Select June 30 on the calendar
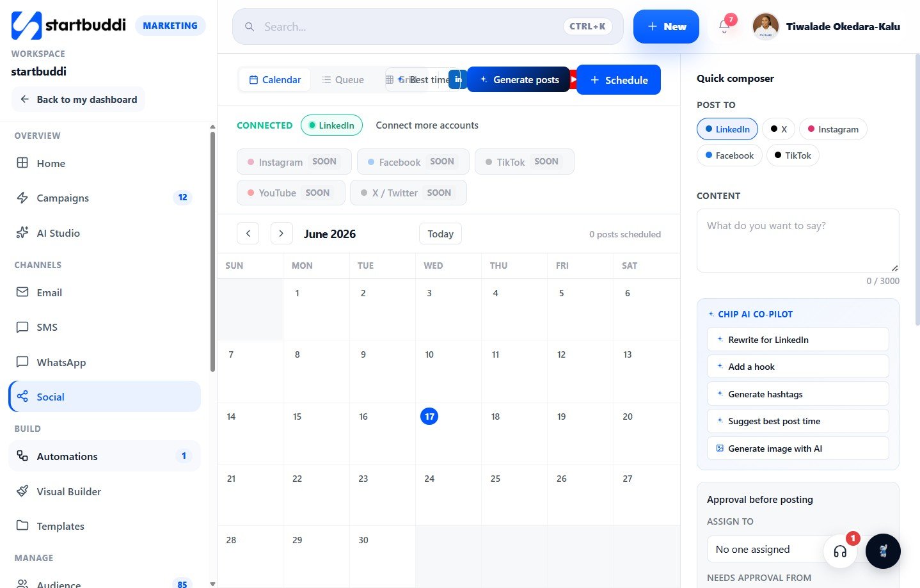Screen dimensions: 920x588 click(x=383, y=557)
